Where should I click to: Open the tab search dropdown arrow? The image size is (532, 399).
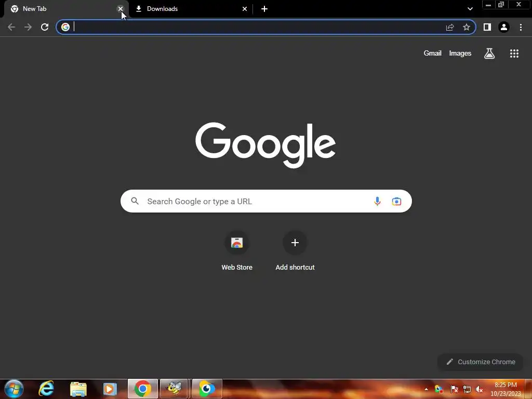click(x=470, y=9)
